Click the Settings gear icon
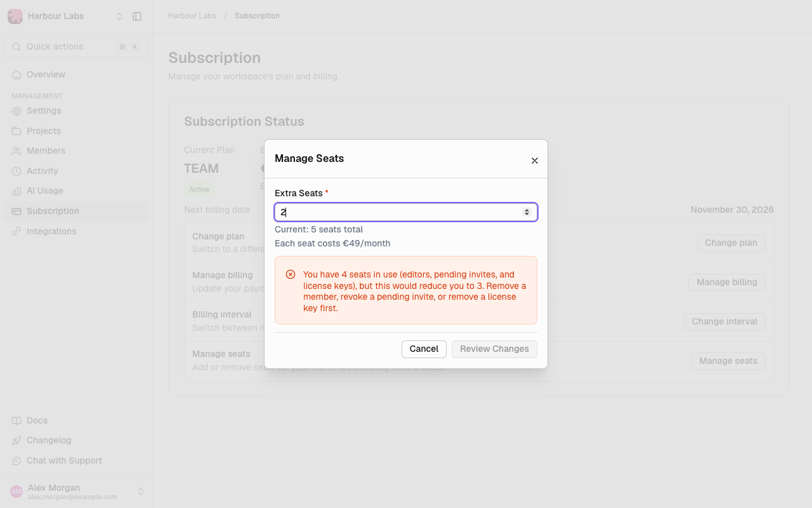Viewport: 812px width, 508px height. pyautogui.click(x=16, y=111)
